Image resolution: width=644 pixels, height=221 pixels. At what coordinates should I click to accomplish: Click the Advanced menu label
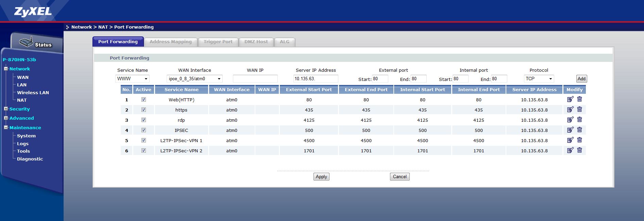[22, 118]
